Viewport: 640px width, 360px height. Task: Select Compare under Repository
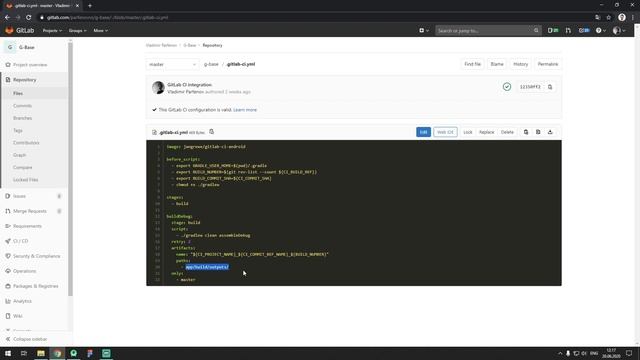point(22,167)
